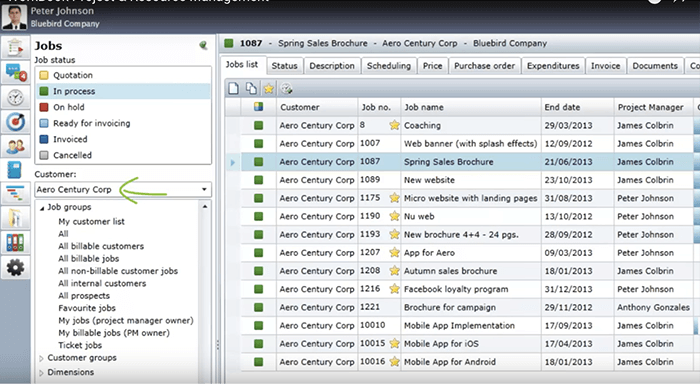Select Ticket jobs job group
The height and width of the screenshot is (384, 700).
pos(80,345)
